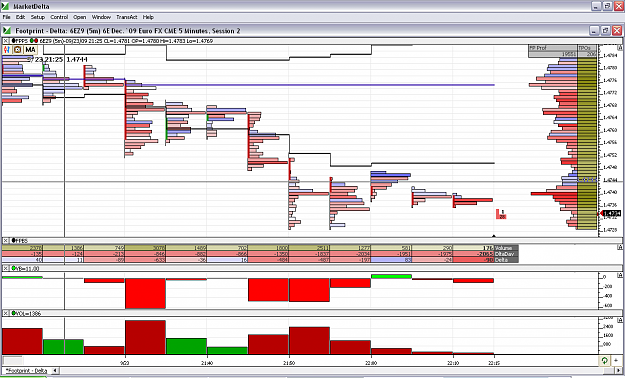
Task: Close the VB=11.00 indicator pane with its X
Action: click(6, 268)
